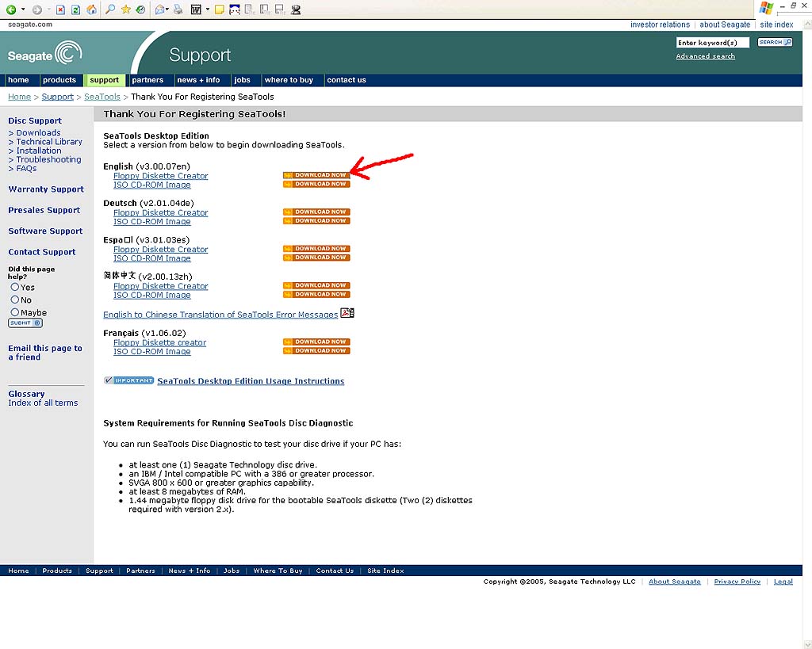Click Email this page to a friend
The image size is (812, 649).
click(x=45, y=353)
